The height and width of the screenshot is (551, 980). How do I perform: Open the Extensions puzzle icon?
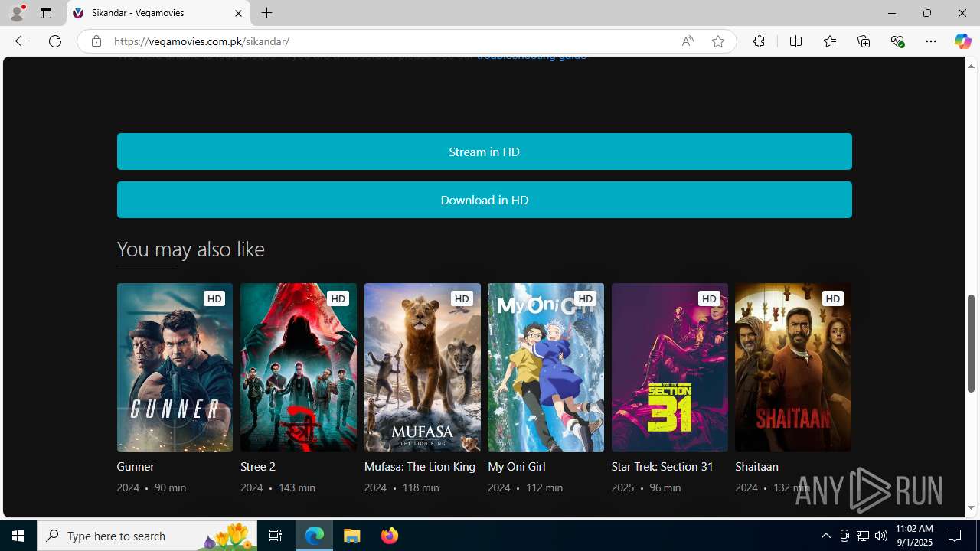tap(759, 41)
